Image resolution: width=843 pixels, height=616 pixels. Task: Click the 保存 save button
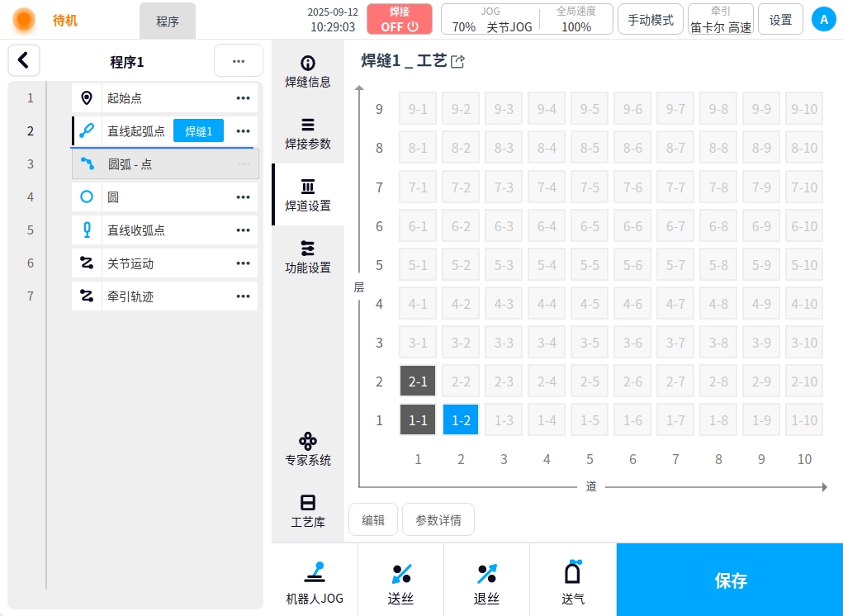730,580
